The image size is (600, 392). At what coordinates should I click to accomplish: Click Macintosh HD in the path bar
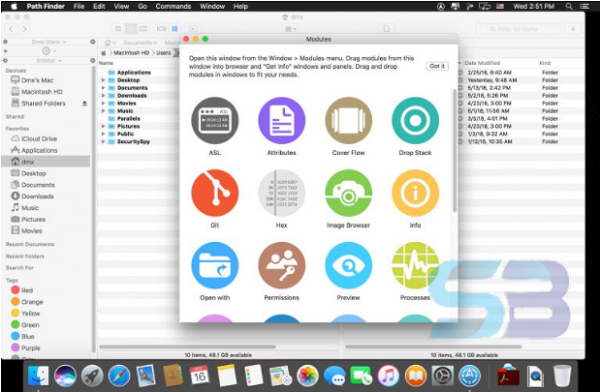[131, 52]
